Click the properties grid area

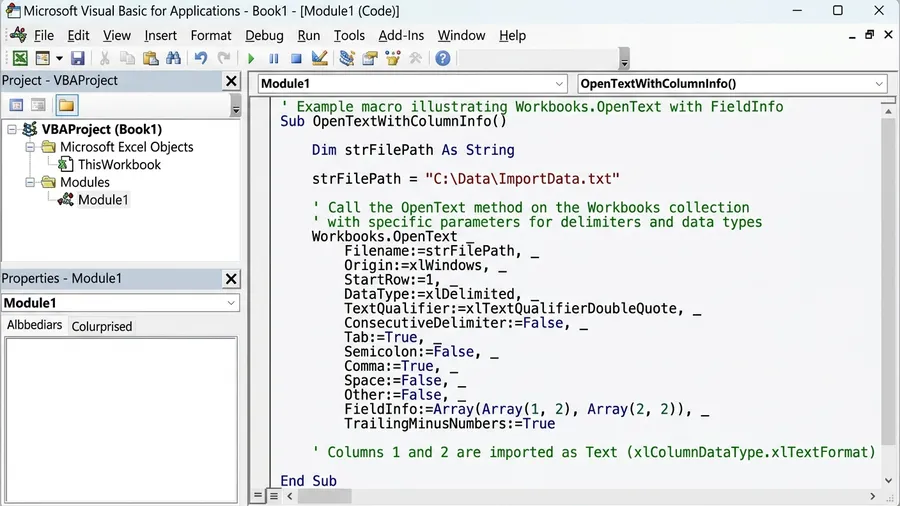121,420
